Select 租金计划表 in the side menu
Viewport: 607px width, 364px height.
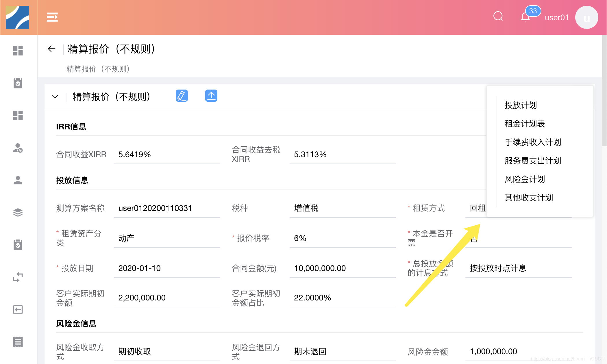pyautogui.click(x=525, y=124)
